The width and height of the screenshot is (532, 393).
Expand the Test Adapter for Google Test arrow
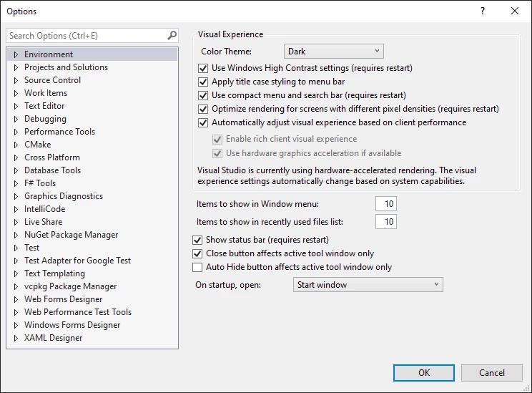coord(16,261)
